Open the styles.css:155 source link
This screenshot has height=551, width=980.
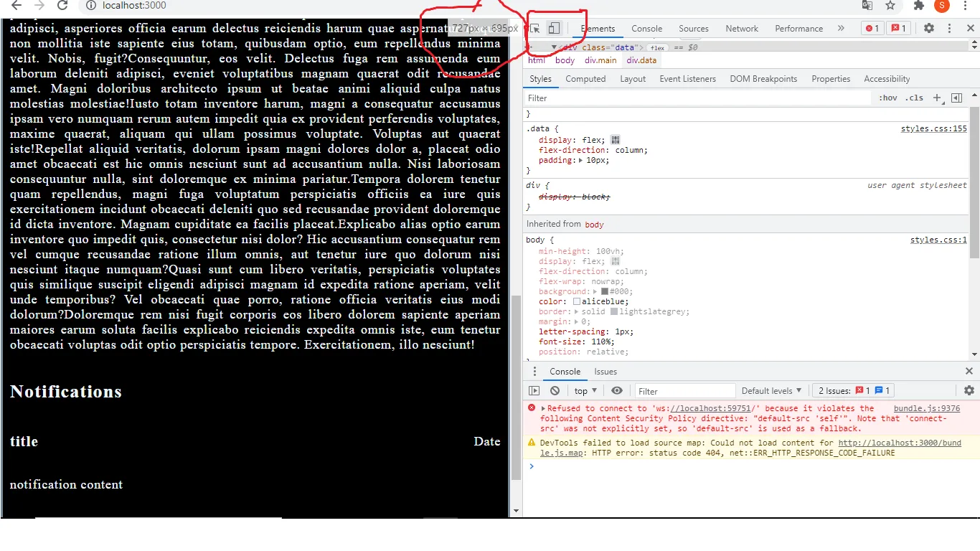pyautogui.click(x=933, y=129)
